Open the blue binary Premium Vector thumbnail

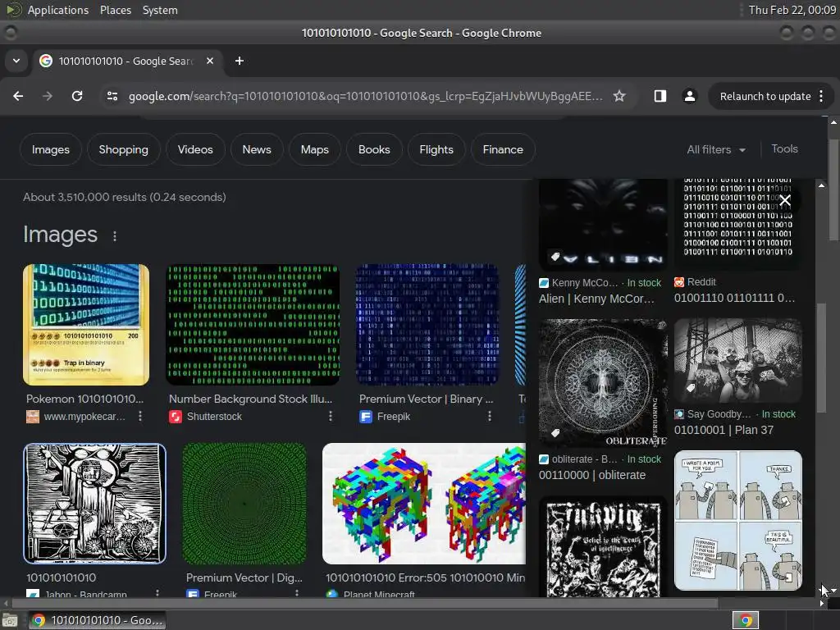pyautogui.click(x=427, y=325)
